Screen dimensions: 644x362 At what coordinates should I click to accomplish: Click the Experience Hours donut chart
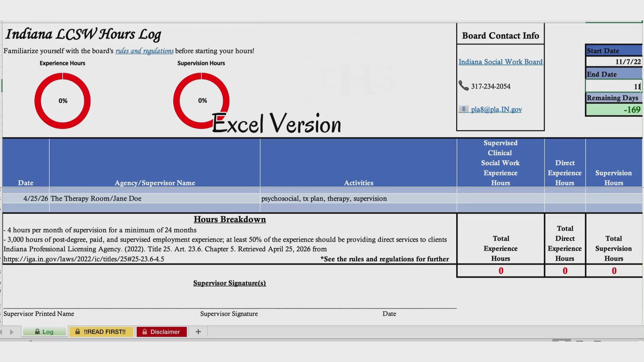(62, 101)
